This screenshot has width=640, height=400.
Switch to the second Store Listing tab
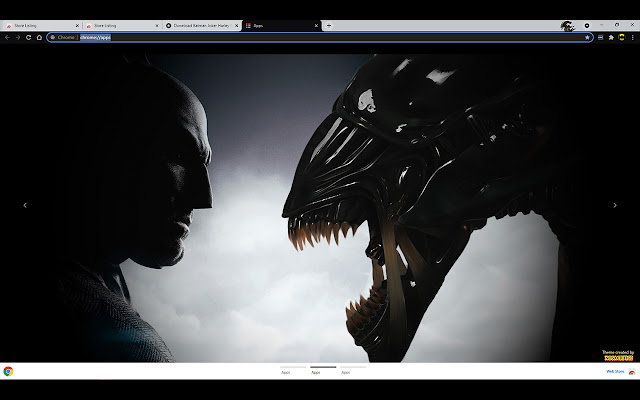pos(121,26)
